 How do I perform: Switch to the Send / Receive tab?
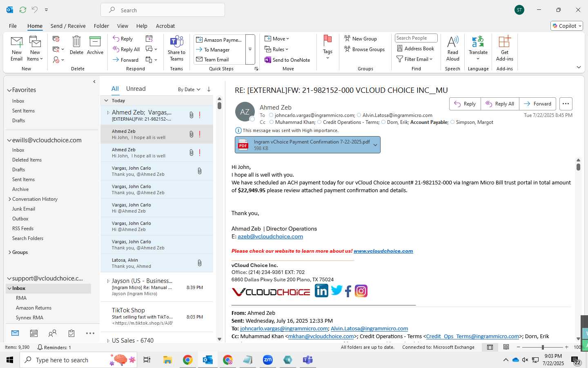pyautogui.click(x=68, y=26)
